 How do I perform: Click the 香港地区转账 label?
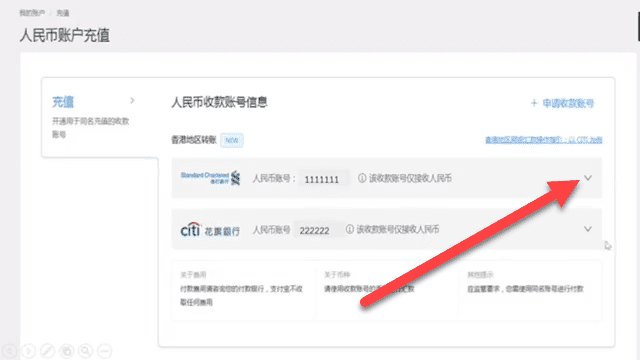click(193, 140)
